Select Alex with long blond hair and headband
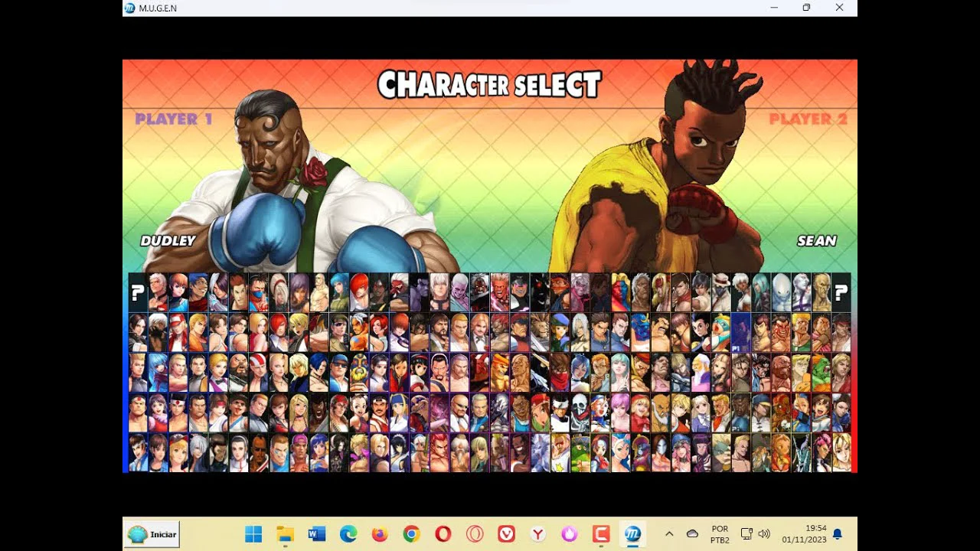Viewport: 980px width, 551px height. 661,292
